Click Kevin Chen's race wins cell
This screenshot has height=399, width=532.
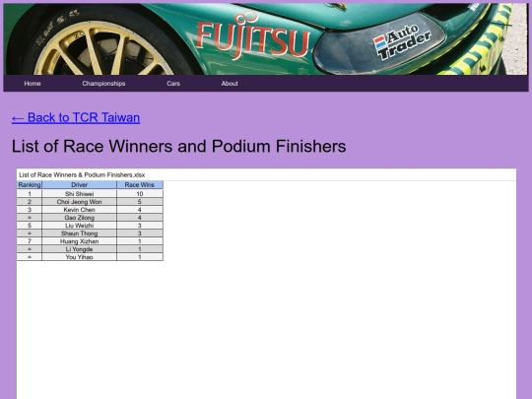tap(140, 210)
